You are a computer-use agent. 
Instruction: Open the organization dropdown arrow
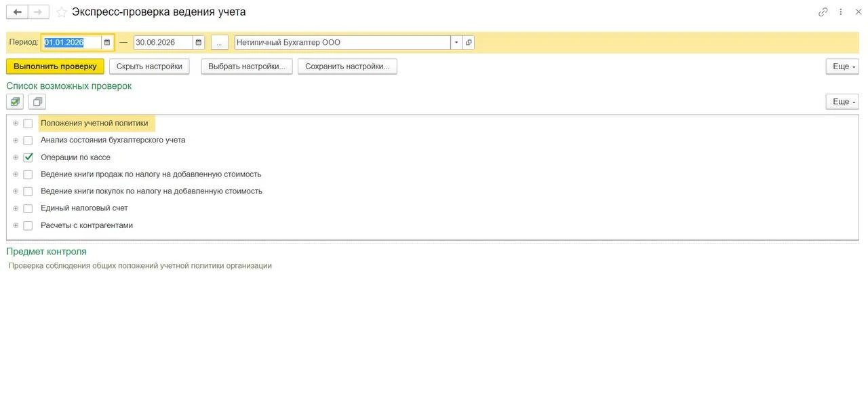[x=456, y=42]
